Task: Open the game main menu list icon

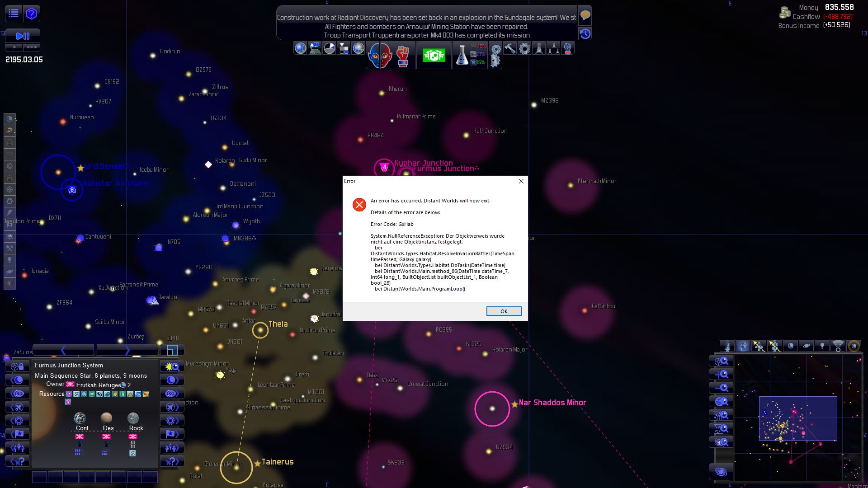Action: (14, 14)
